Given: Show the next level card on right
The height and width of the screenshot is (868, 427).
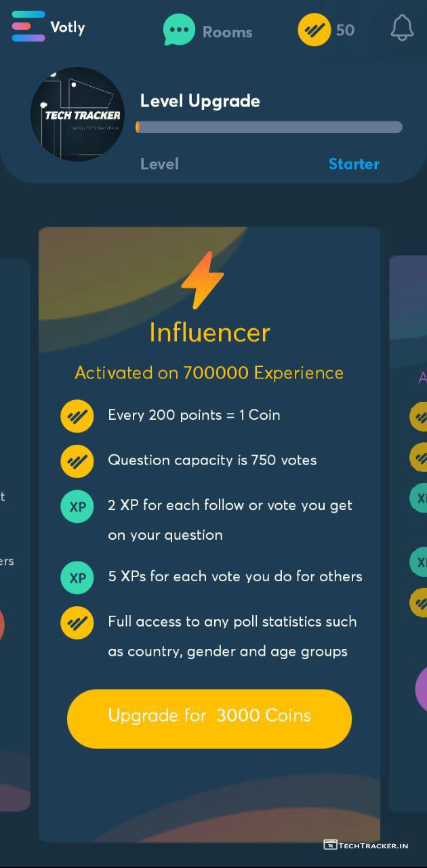Looking at the screenshot, I should coord(410,529).
